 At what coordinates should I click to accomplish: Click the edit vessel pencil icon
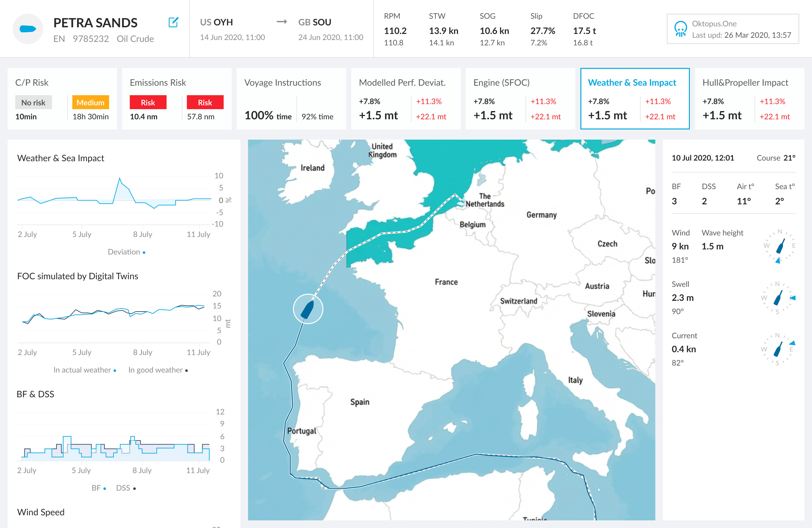pyautogui.click(x=173, y=23)
